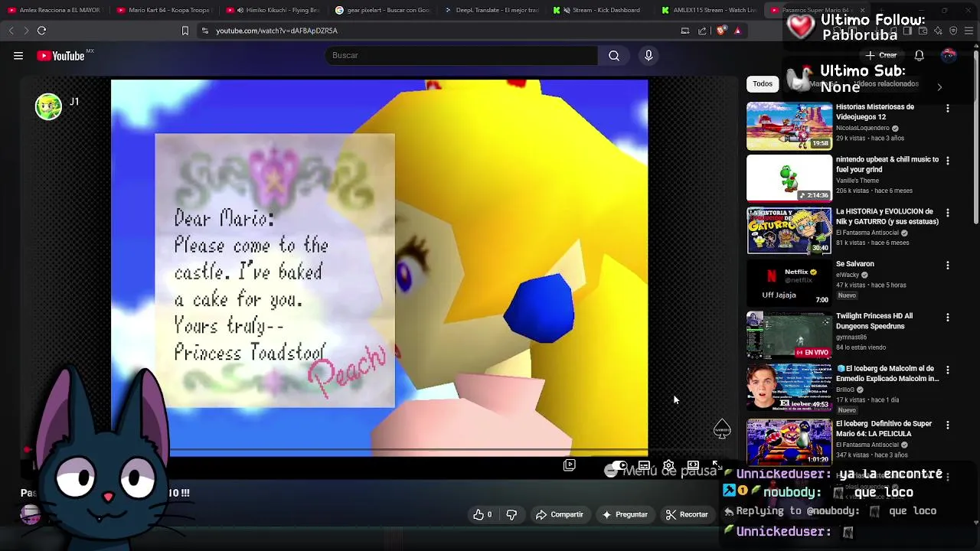Open the YouTube hamburger guide menu

pos(18,56)
